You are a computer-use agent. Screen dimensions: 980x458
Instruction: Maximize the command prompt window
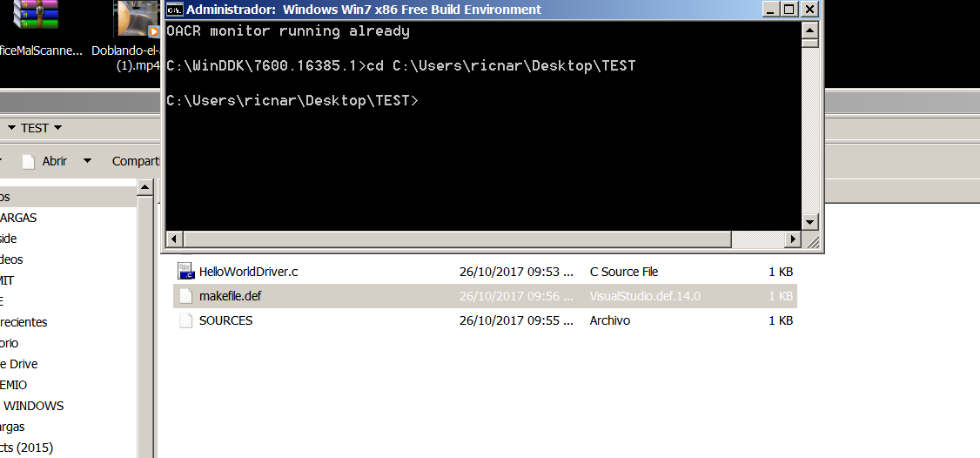point(789,10)
